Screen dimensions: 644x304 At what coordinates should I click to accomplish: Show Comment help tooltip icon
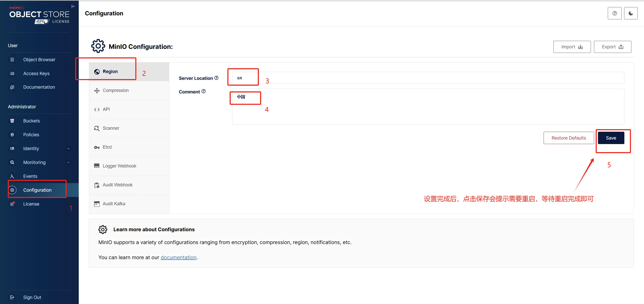click(204, 91)
